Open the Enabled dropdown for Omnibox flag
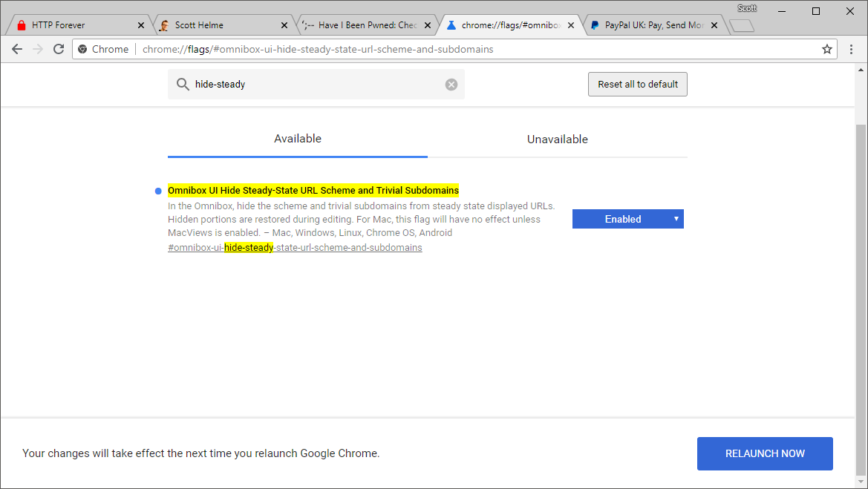Viewport: 868px width, 489px height. click(627, 219)
